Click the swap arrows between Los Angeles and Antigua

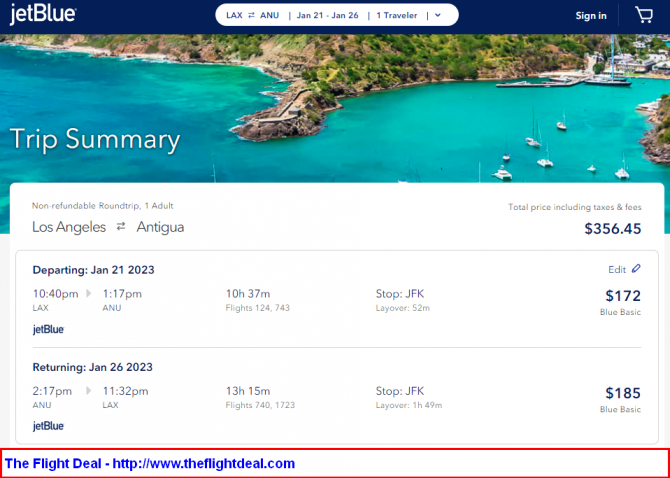tap(121, 226)
